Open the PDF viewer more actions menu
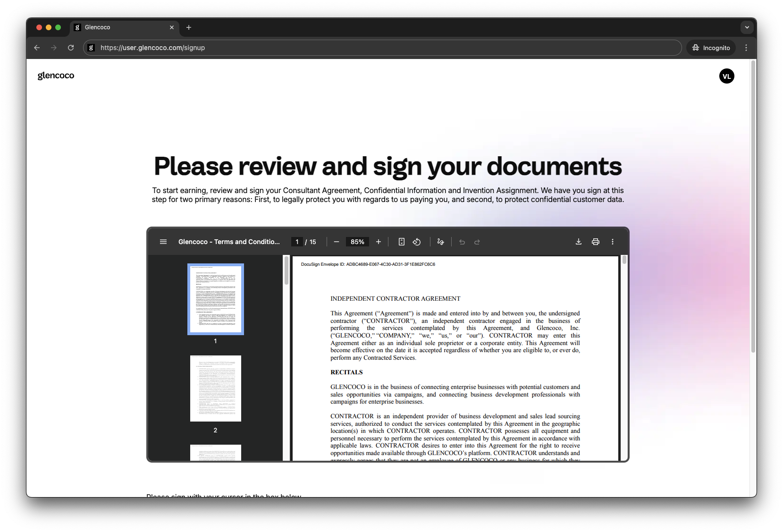The image size is (783, 532). (613, 242)
